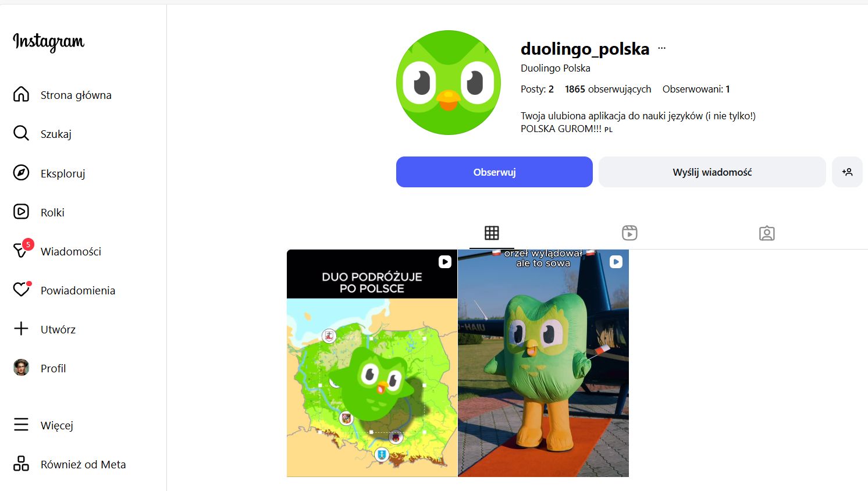868x491 pixels.
Task: Select the Szukaj magnifier icon
Action: click(21, 133)
